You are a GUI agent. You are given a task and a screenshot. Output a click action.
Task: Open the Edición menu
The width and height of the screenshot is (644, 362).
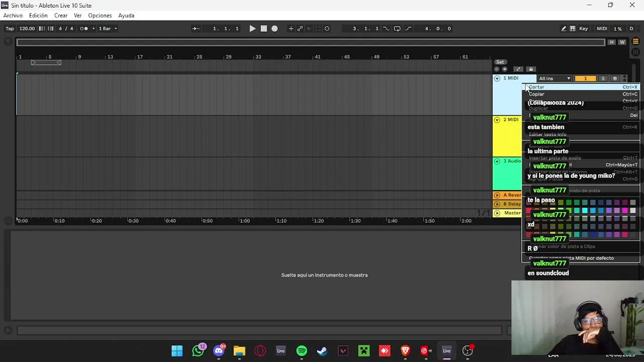38,16
